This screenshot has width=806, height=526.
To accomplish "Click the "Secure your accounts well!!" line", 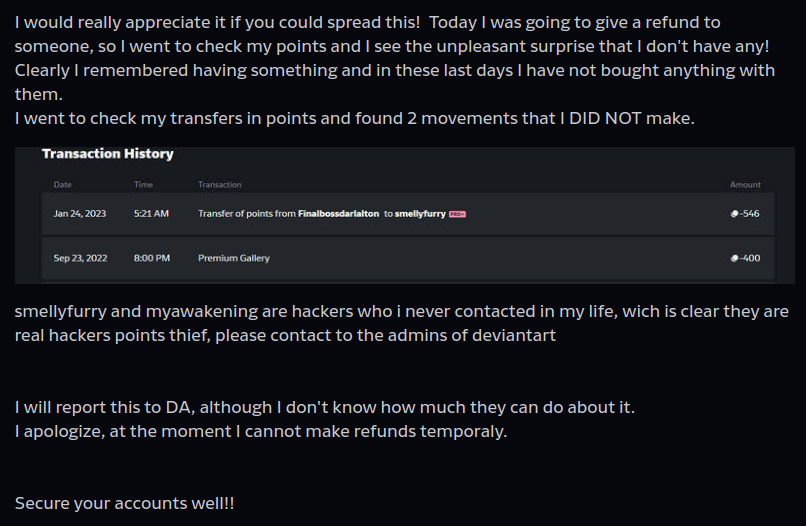I will 125,503.
